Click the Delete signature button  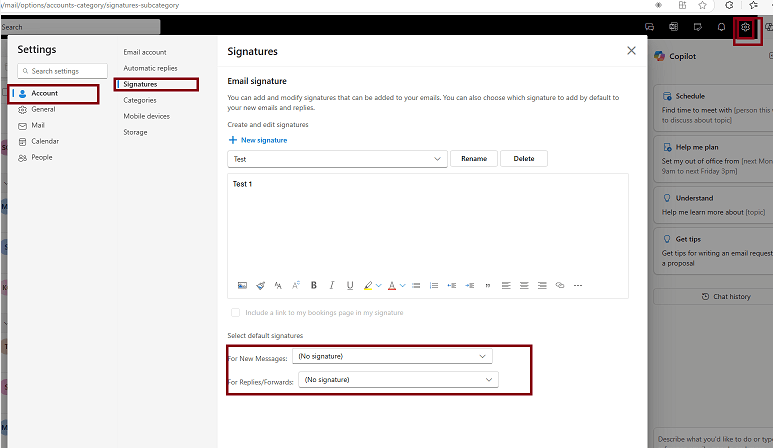pyautogui.click(x=524, y=159)
